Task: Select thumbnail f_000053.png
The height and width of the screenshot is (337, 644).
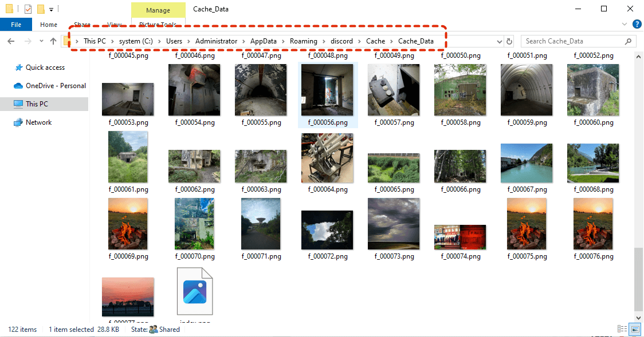Action: [x=128, y=99]
